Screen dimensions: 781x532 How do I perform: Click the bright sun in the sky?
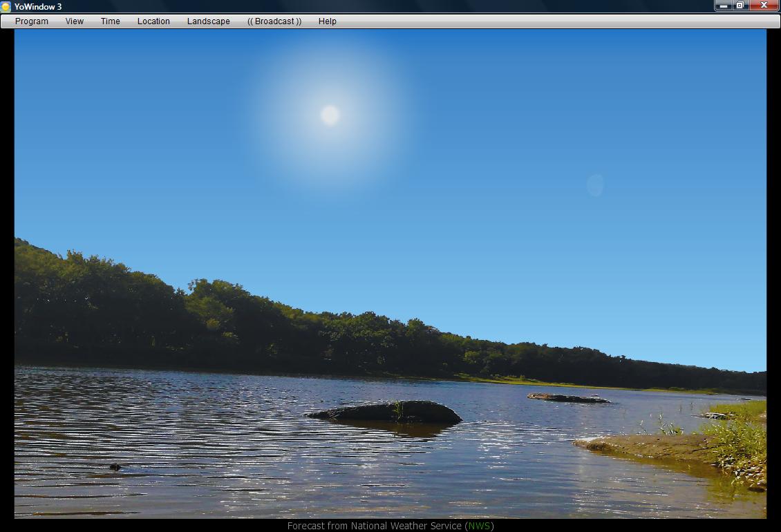click(330, 115)
